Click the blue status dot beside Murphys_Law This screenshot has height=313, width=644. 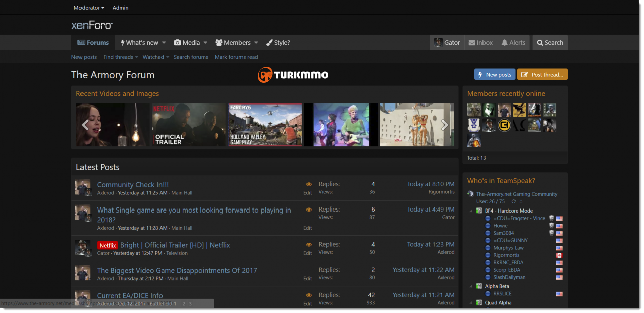pos(488,248)
